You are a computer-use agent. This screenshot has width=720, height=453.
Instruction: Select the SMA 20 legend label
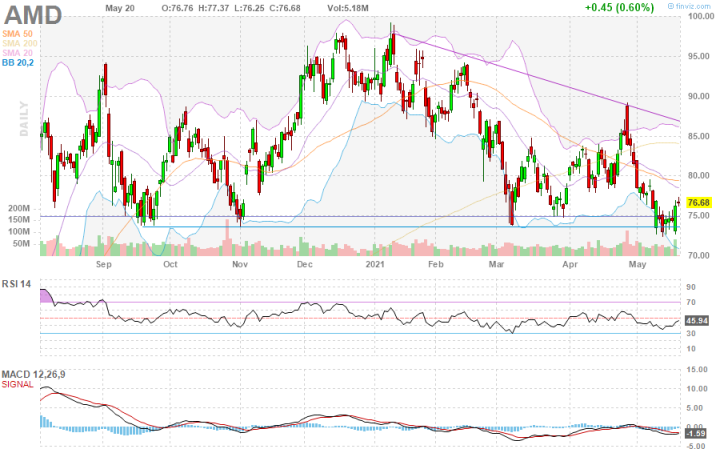17,53
